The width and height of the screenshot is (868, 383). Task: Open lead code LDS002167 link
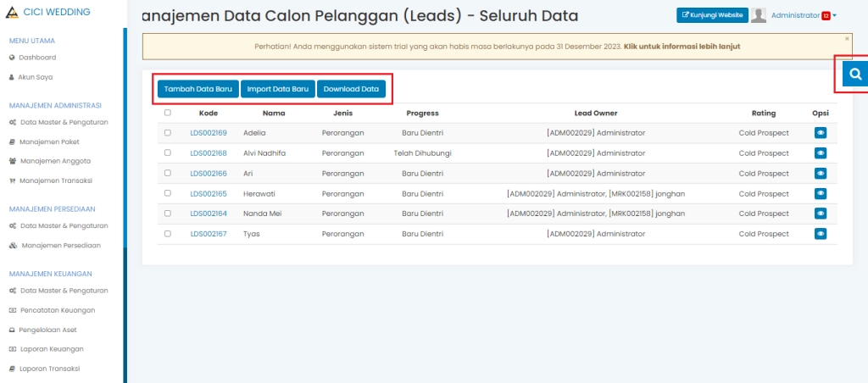(209, 234)
